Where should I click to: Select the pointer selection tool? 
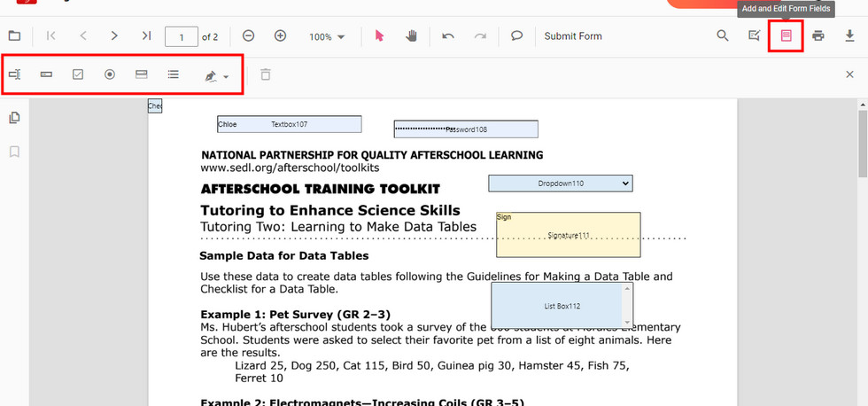[x=379, y=36]
